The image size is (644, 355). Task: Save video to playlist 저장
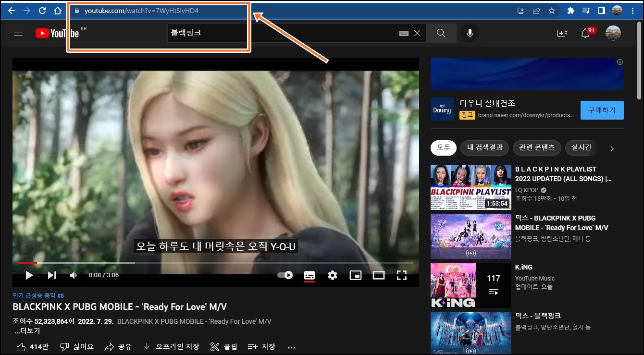(261, 347)
